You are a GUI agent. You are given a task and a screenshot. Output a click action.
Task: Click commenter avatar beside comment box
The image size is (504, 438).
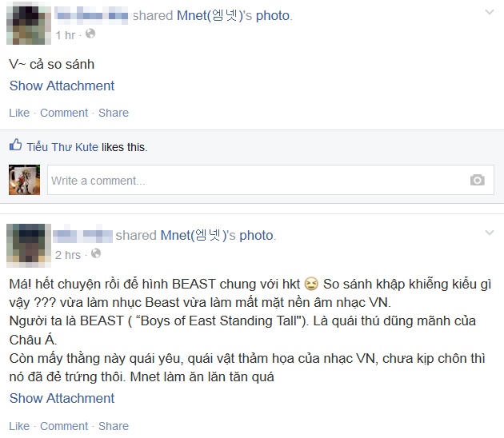pos(25,180)
